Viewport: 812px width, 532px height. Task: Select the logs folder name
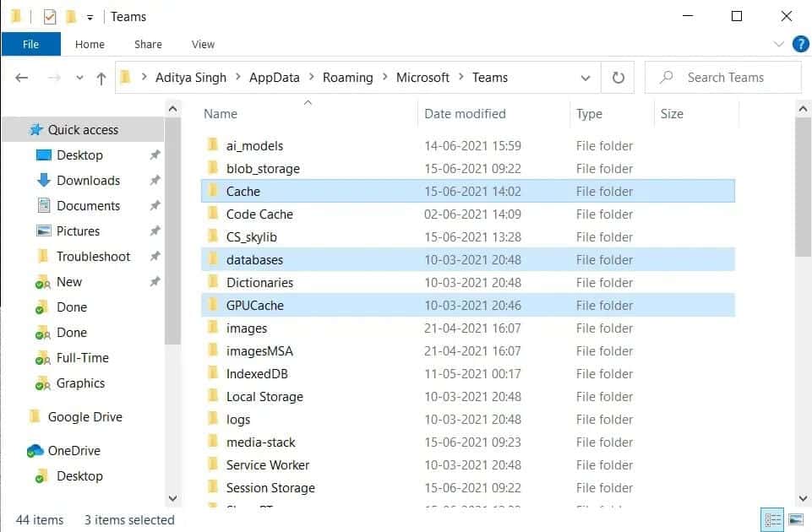tap(238, 419)
